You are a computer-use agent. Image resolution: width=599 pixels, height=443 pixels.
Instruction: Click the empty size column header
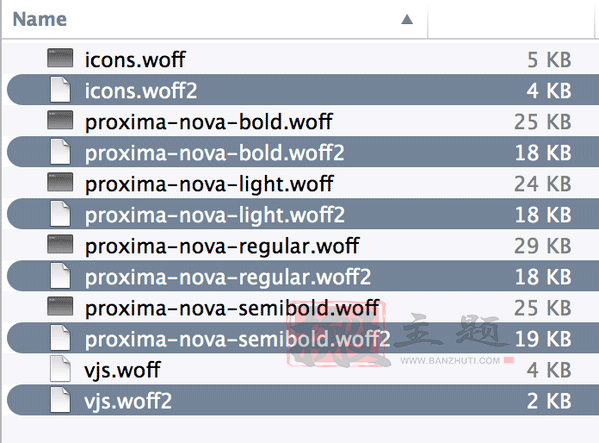(x=513, y=19)
